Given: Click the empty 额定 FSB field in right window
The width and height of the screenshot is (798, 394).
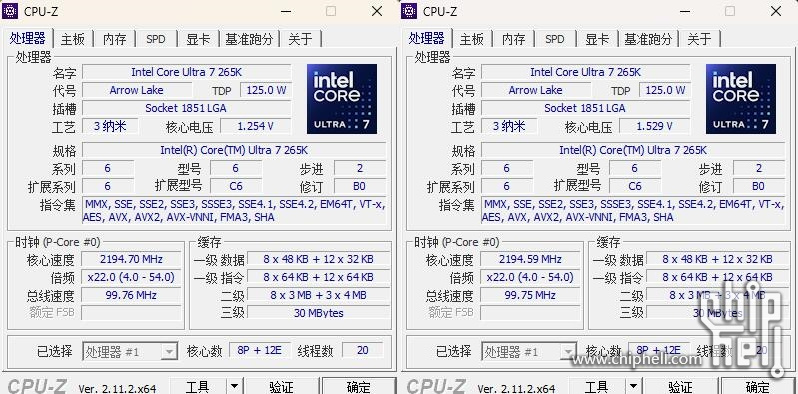Looking at the screenshot, I should pos(530,313).
